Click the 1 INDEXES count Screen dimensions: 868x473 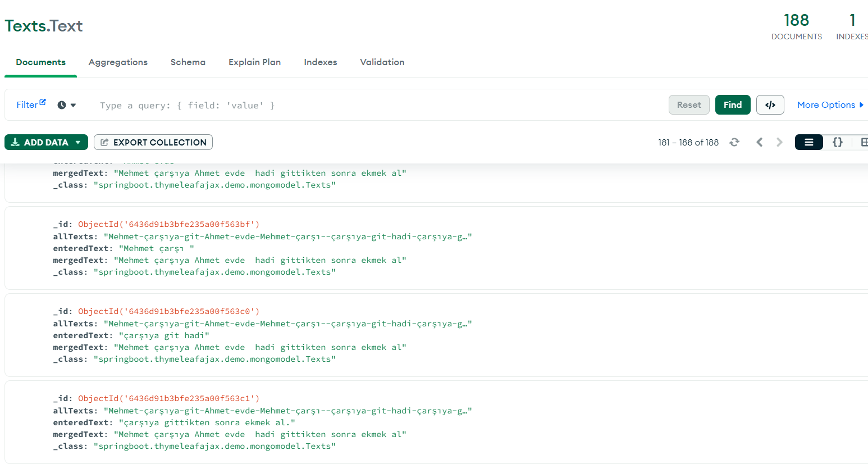(x=852, y=27)
